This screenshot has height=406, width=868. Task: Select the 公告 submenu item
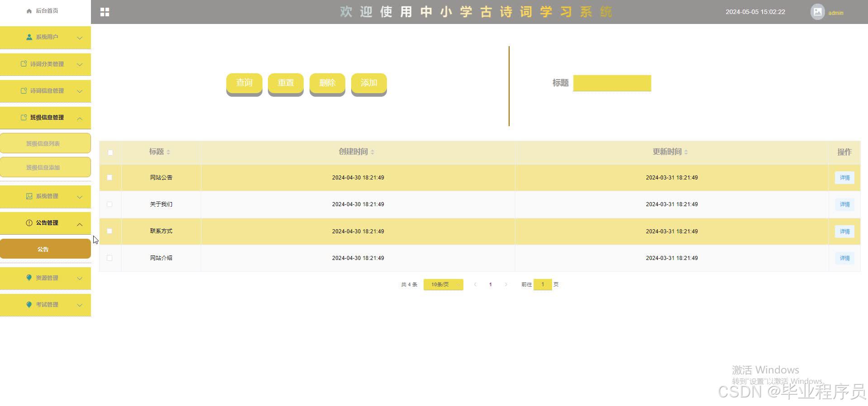[45, 249]
